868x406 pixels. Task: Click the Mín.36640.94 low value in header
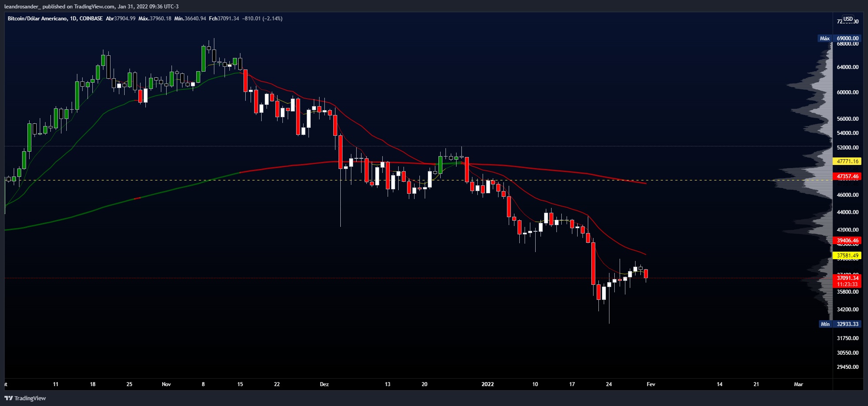190,19
